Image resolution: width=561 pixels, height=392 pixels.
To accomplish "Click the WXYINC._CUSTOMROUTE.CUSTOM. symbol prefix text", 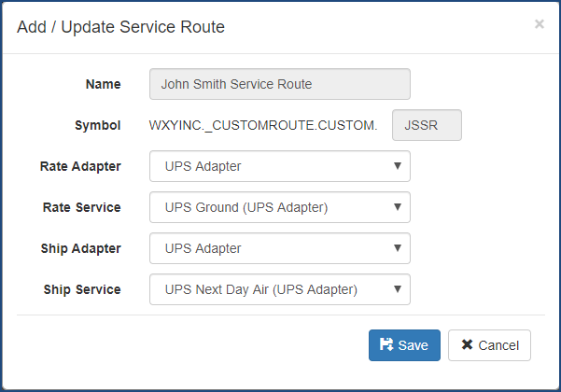I will tap(263, 125).
